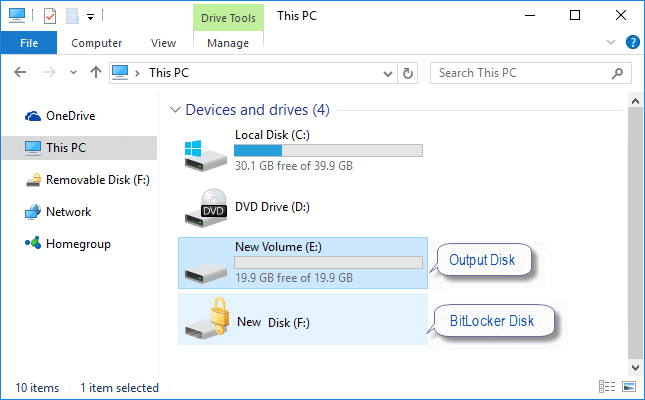Click the Refresh button in address bar
Screen dimensions: 645x400
[x=408, y=72]
